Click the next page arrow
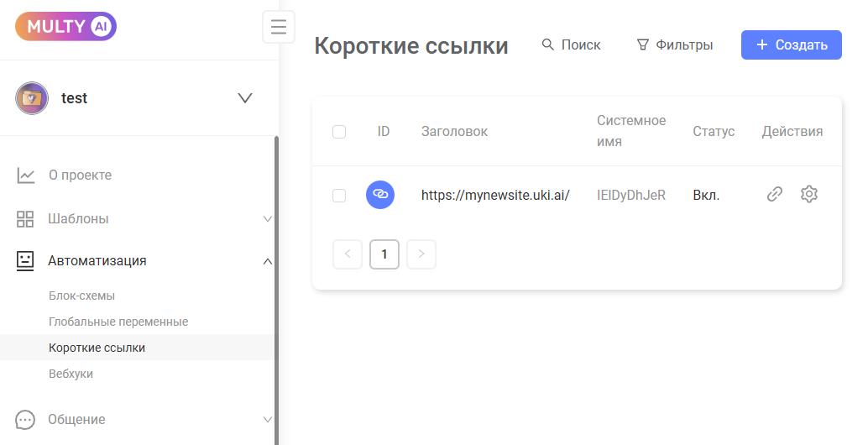The image size is (868, 445). (x=421, y=254)
